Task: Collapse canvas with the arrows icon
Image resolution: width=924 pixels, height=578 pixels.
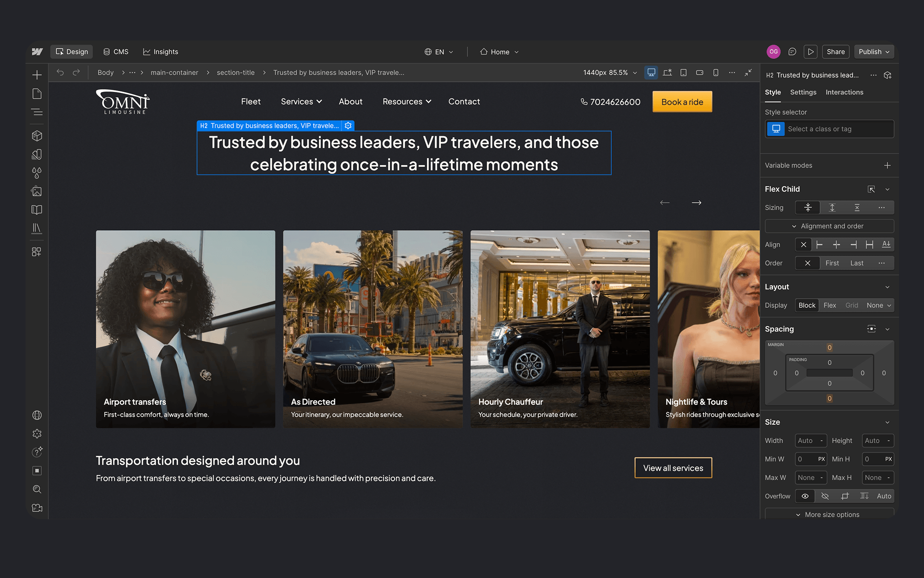Action: (748, 72)
